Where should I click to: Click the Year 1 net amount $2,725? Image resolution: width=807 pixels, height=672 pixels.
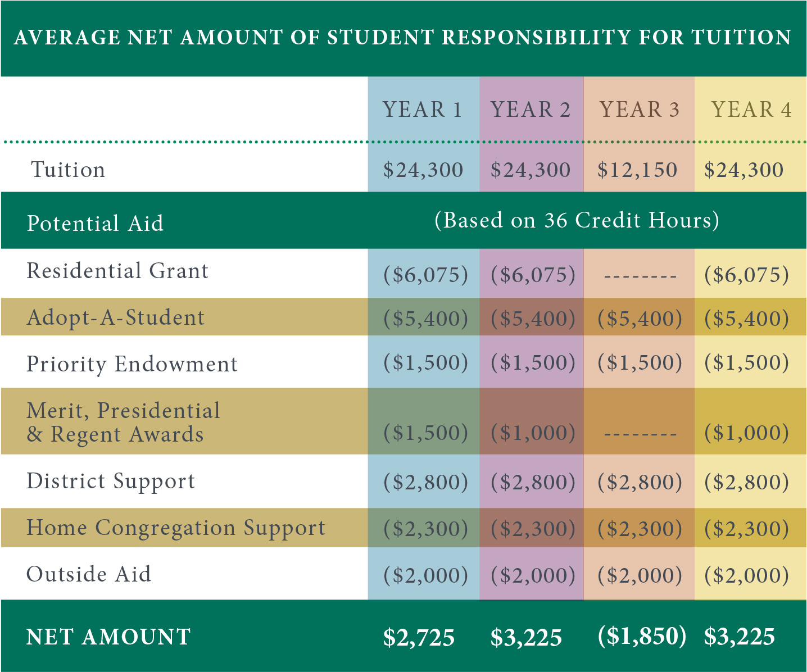[419, 637]
